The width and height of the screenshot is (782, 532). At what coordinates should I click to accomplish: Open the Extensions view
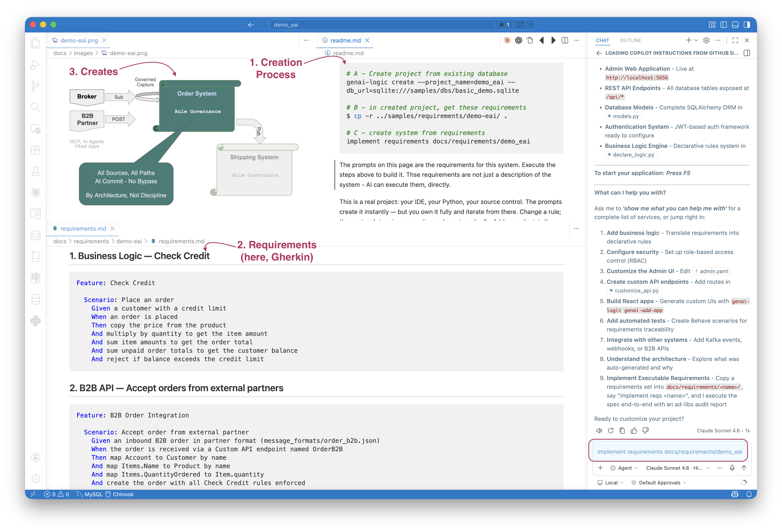tap(35, 150)
